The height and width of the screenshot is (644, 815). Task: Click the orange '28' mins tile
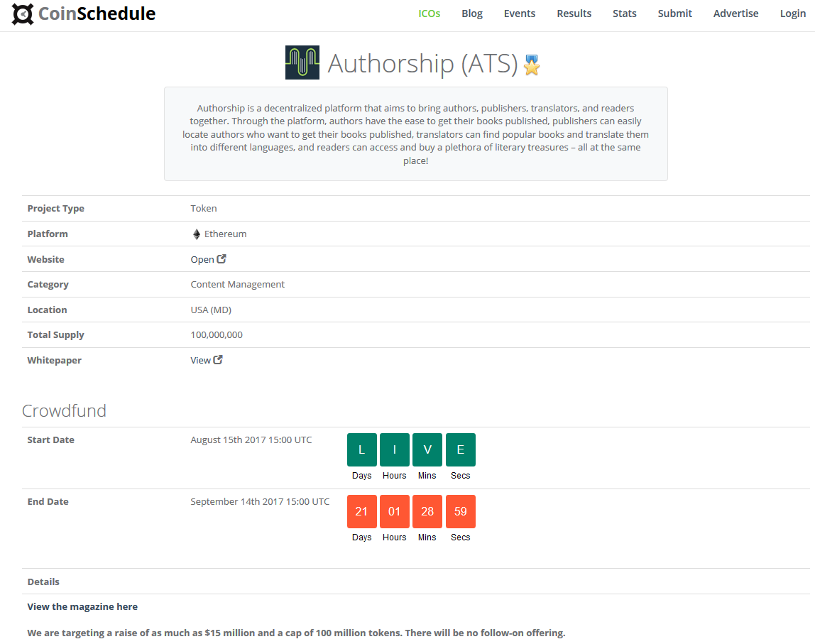click(427, 511)
